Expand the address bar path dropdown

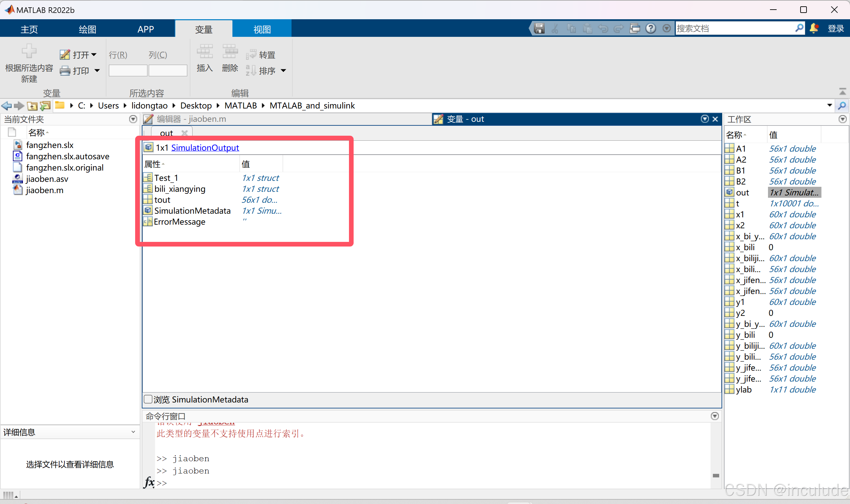coord(829,106)
